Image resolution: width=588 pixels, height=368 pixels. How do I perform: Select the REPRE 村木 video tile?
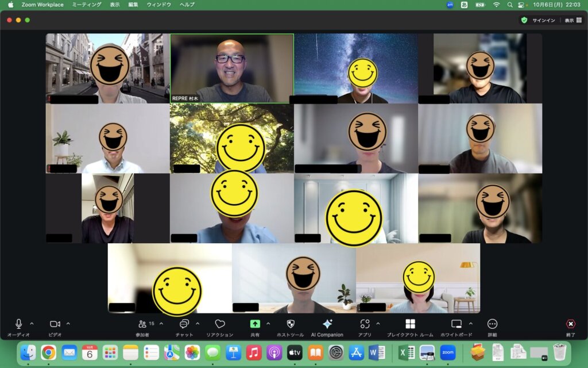coord(231,68)
